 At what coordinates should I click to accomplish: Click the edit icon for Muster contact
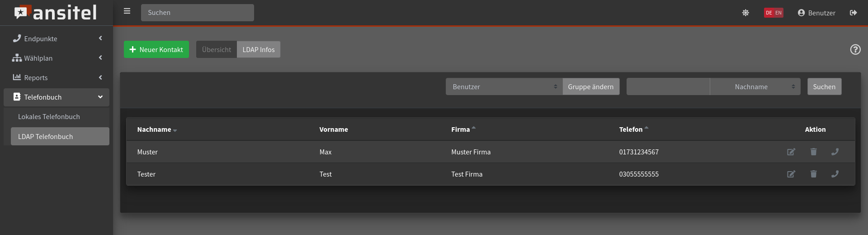tap(791, 152)
